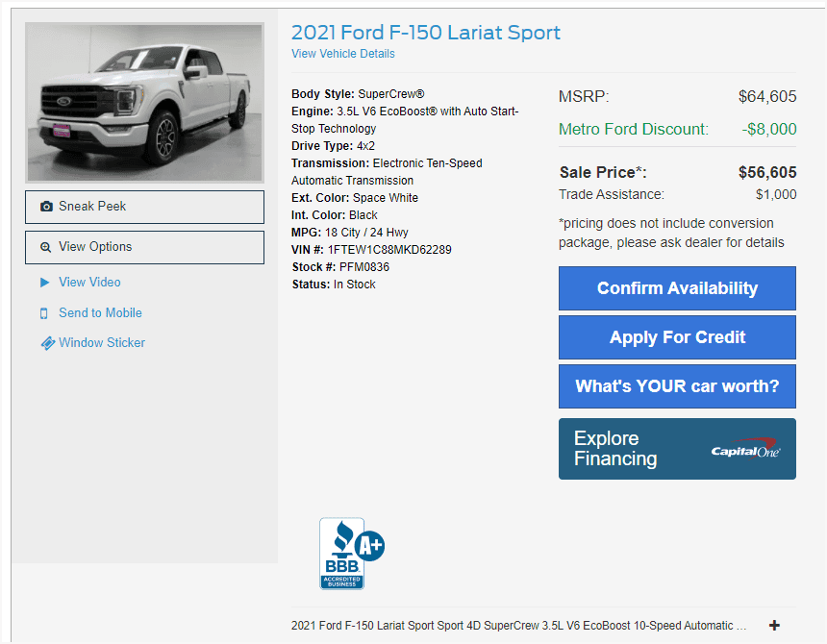827x644 pixels.
Task: Click the Capital One logo
Action: pos(745,449)
